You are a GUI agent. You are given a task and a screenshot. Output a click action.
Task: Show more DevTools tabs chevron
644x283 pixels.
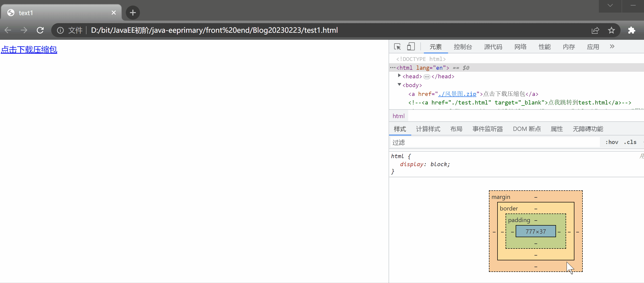point(612,46)
